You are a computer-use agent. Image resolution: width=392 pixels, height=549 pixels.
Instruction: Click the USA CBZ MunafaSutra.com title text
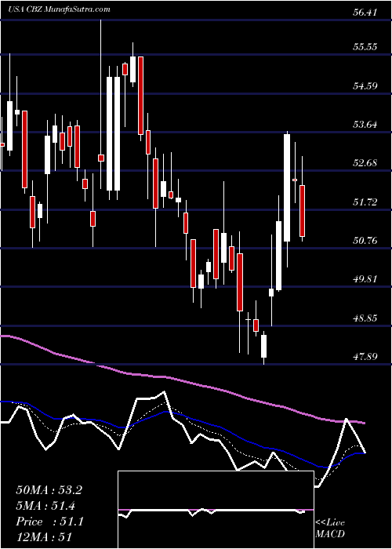point(59,9)
